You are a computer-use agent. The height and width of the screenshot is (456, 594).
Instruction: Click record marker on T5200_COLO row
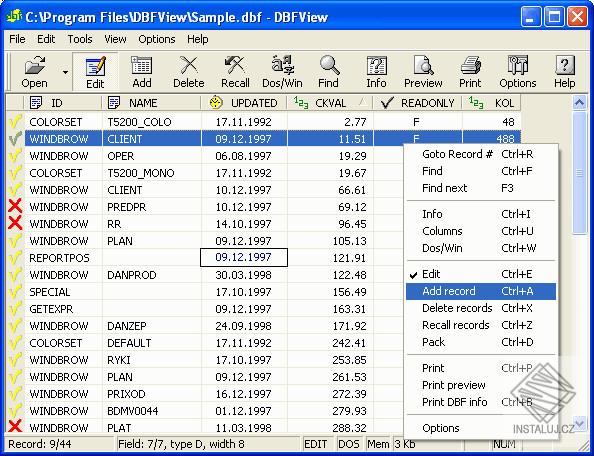[15, 122]
